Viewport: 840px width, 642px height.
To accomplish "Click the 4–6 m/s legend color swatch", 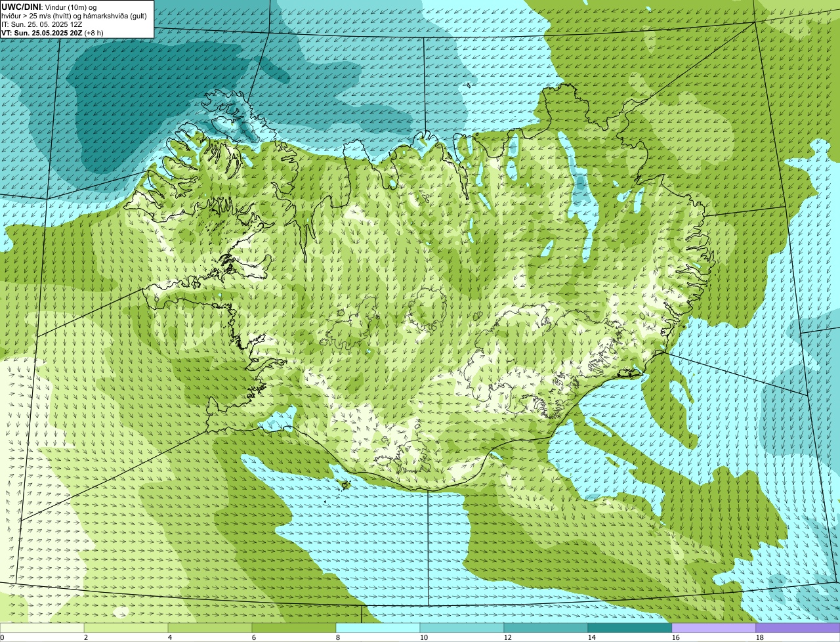I will point(210,628).
